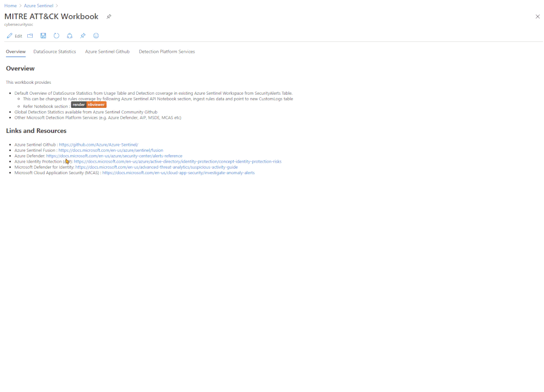
Task: Click 'Global Detection Statistics' bullet text
Action: tap(85, 112)
